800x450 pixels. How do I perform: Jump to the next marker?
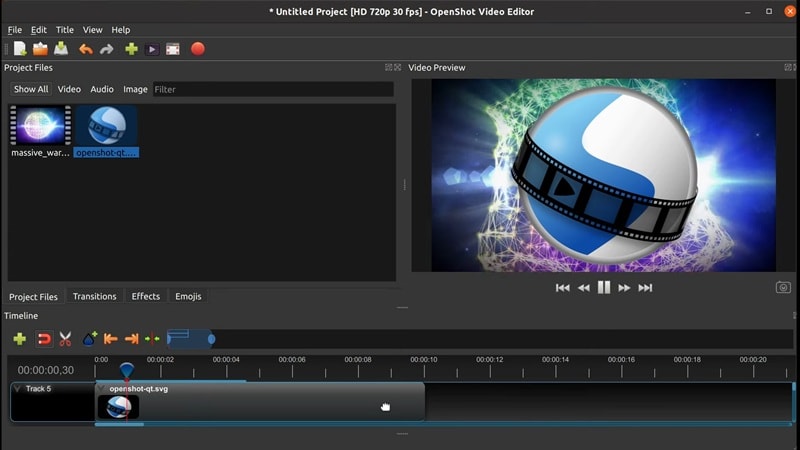coord(132,339)
